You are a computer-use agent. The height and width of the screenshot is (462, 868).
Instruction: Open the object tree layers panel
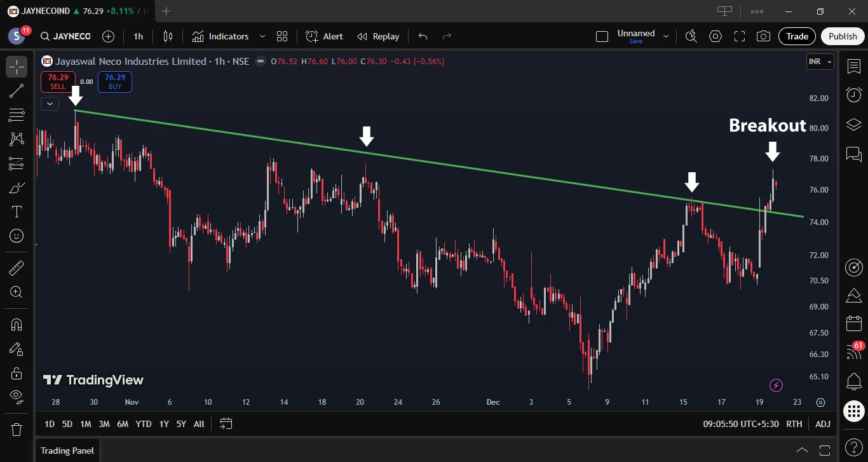(x=853, y=124)
